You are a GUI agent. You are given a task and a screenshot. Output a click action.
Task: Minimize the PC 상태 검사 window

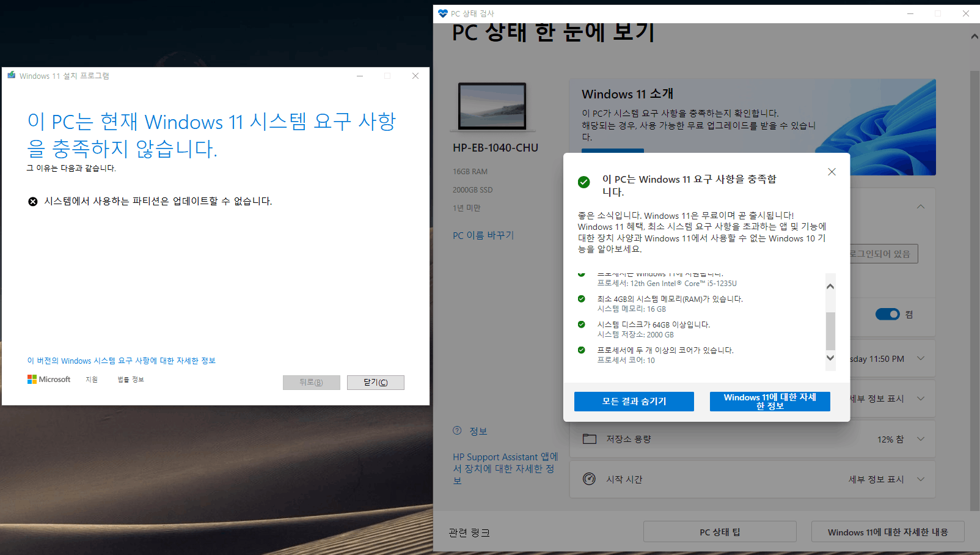(x=910, y=13)
